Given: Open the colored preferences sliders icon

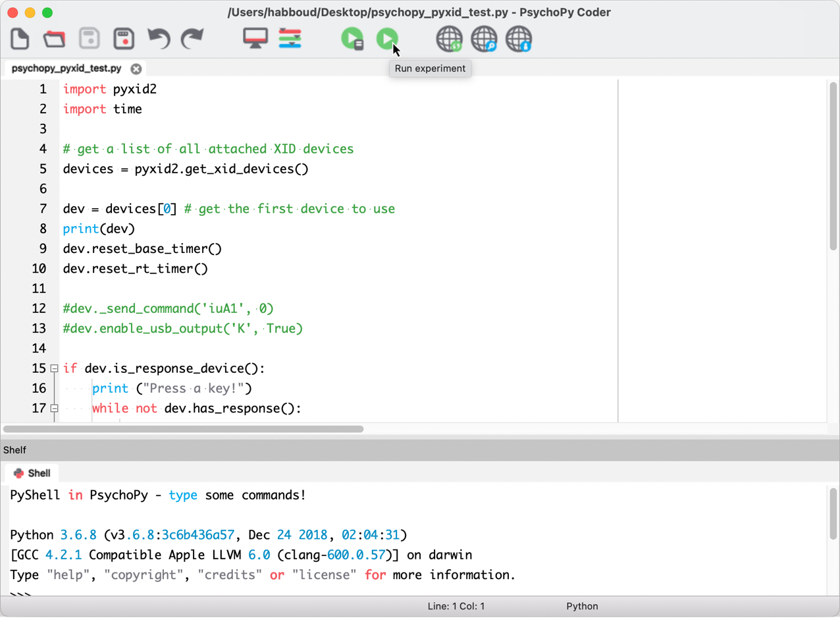Looking at the screenshot, I should pos(290,39).
